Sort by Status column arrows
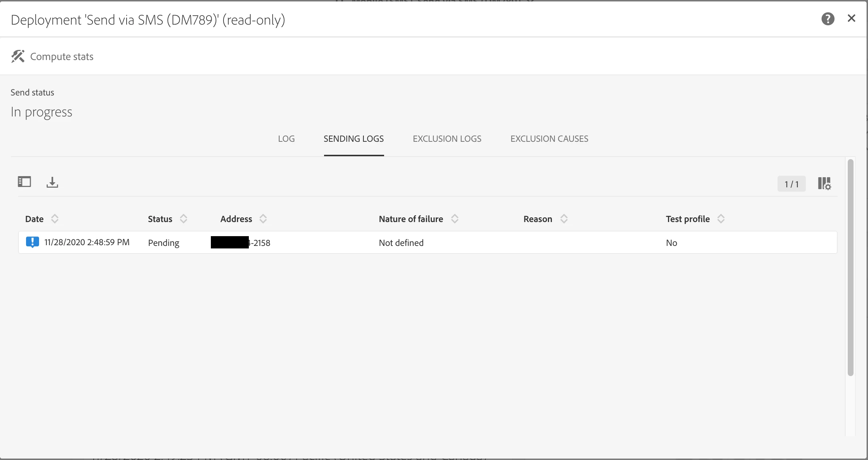 (x=183, y=219)
